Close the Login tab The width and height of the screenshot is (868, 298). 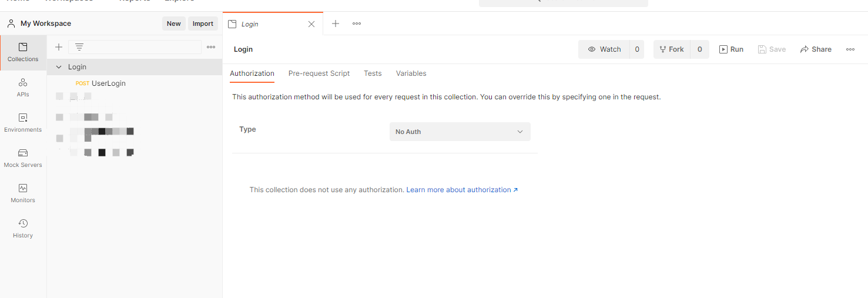(x=311, y=24)
